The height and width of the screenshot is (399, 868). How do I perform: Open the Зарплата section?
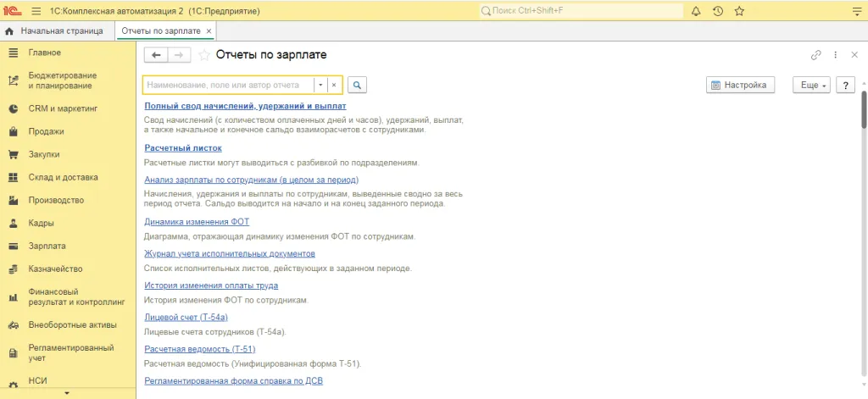47,247
